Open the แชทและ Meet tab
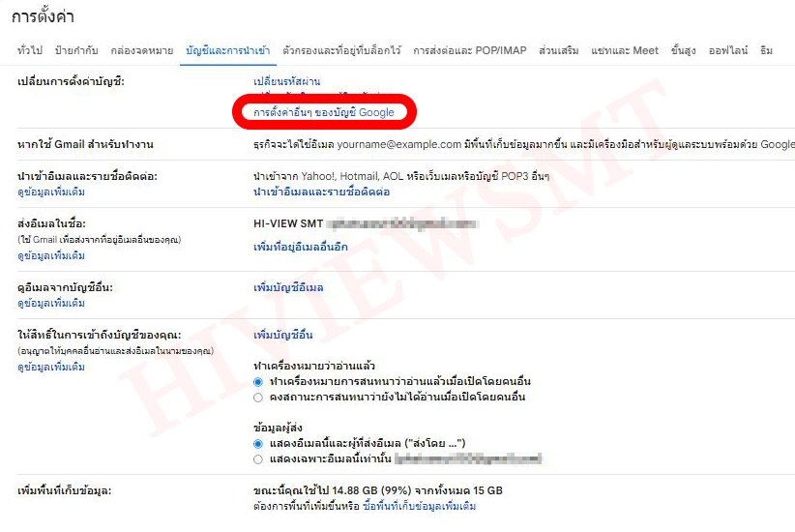 [x=625, y=50]
